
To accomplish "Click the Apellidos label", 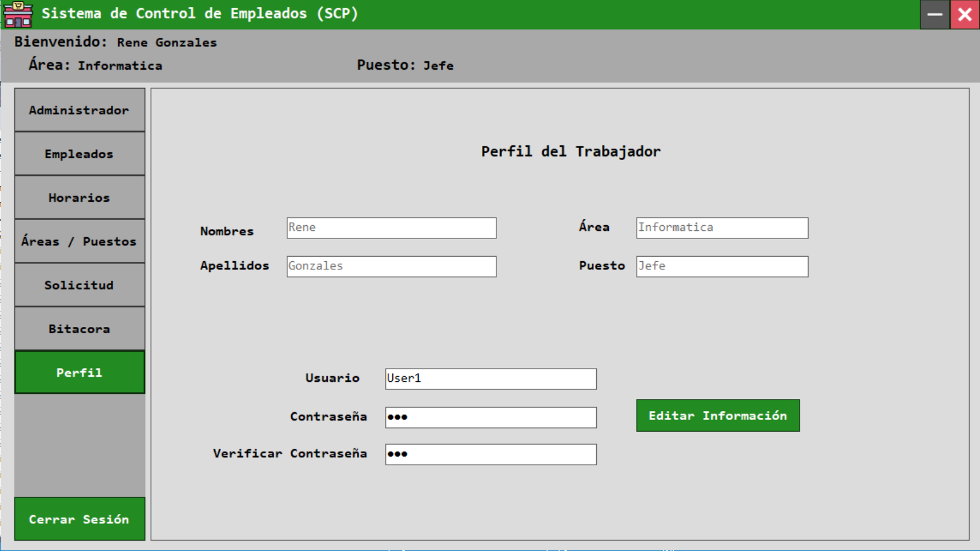I will point(234,266).
